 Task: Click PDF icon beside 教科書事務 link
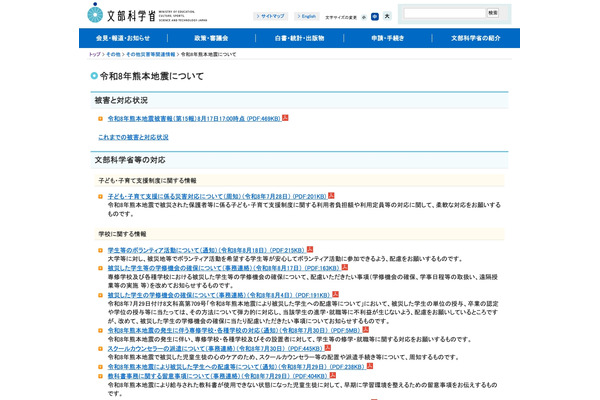click(x=333, y=376)
